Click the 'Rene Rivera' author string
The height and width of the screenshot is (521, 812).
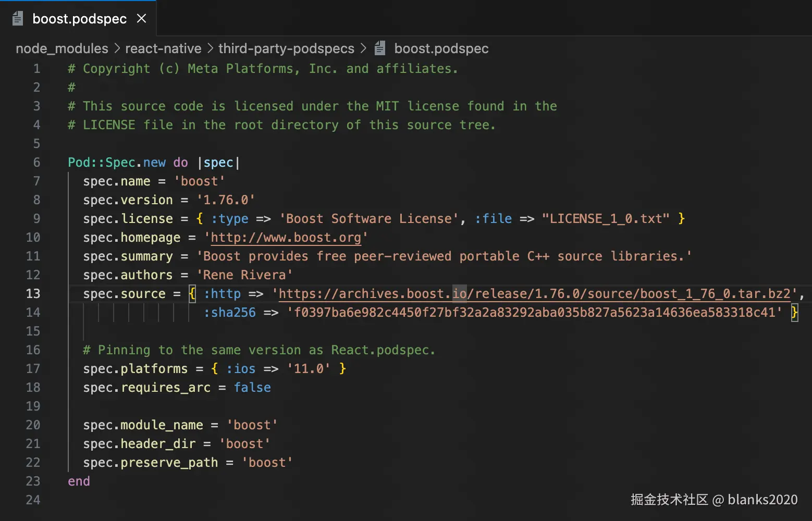pos(244,275)
